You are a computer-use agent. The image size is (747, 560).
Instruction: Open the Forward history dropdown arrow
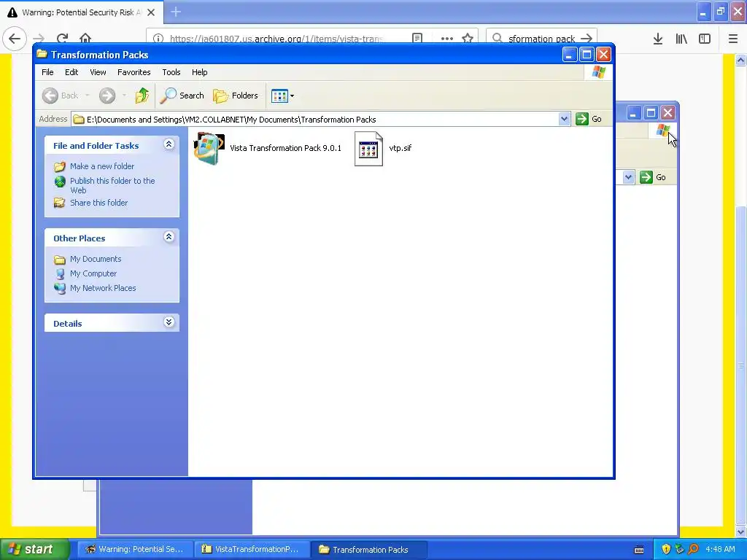coord(124,96)
